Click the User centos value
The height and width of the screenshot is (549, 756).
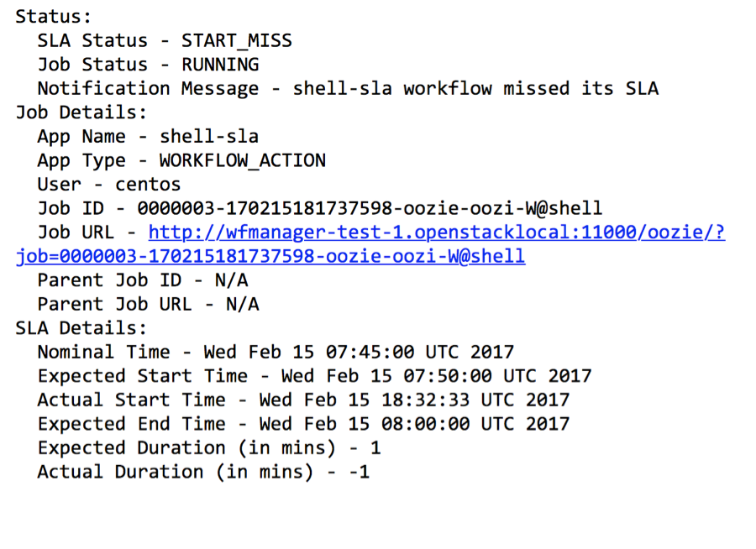click(148, 184)
